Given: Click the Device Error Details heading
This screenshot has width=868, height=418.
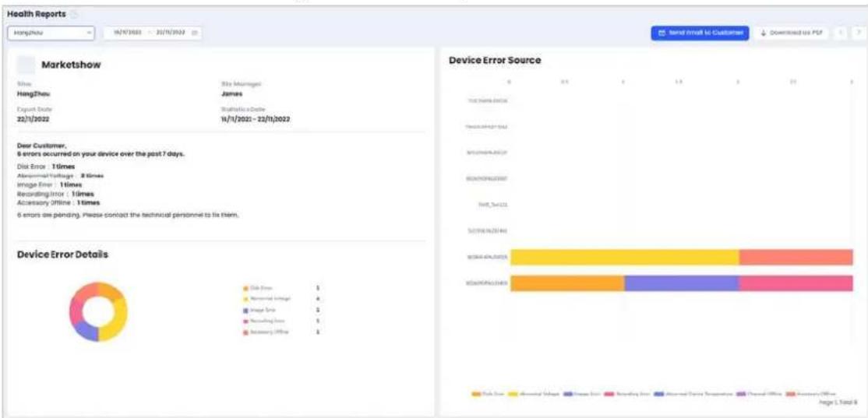Looking at the screenshot, I should [x=63, y=255].
